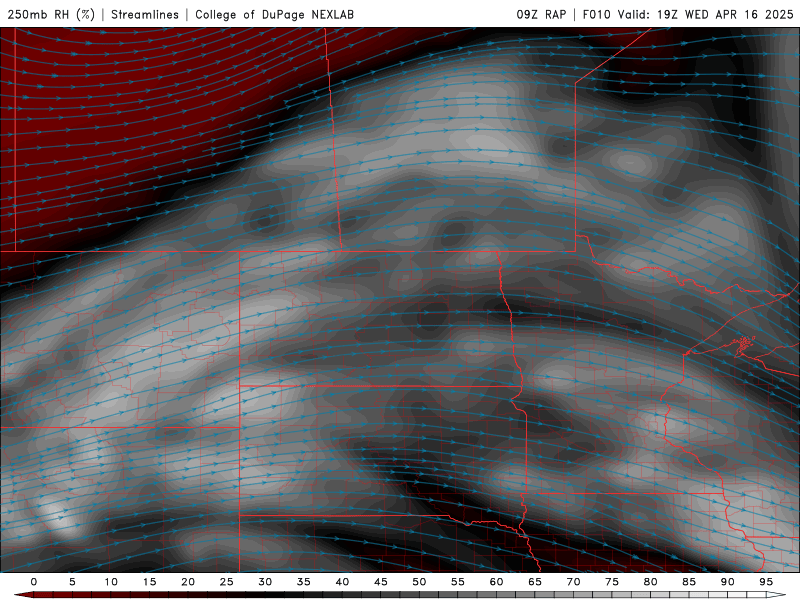Click the colorbar label "10"

[111, 582]
